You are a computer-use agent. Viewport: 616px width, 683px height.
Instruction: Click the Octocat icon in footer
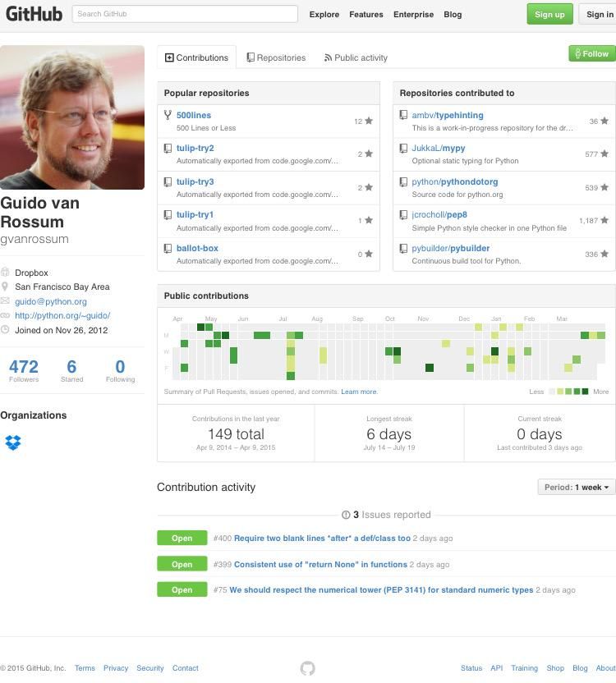(x=307, y=668)
